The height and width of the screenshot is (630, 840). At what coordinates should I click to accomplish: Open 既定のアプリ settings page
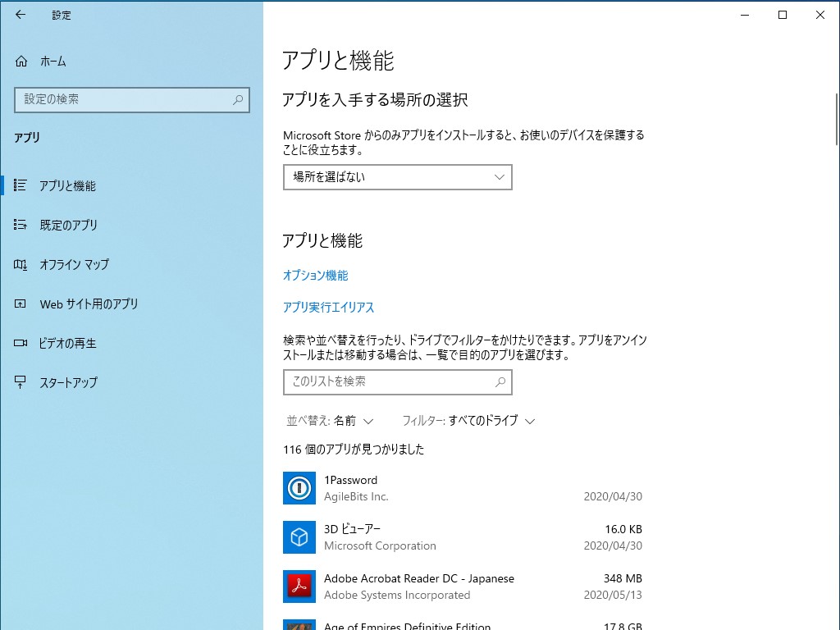[x=132, y=225]
